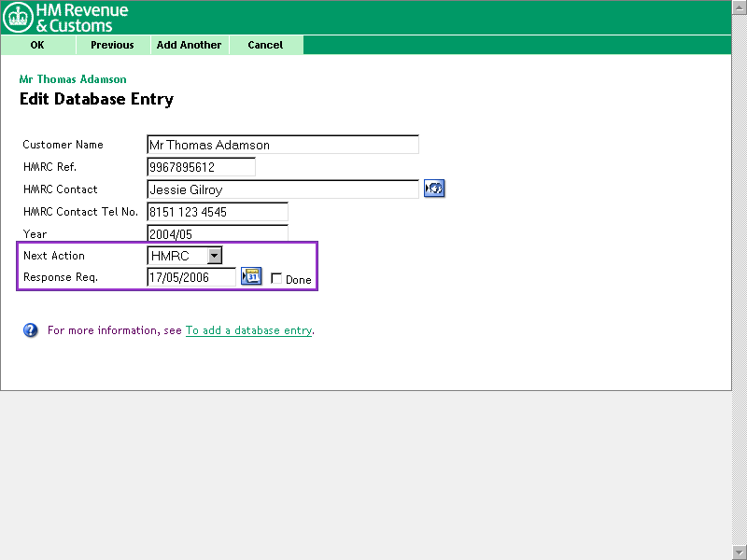Click the scrollbar up arrow
Viewport: 747px width, 560px height.
click(x=740, y=7)
